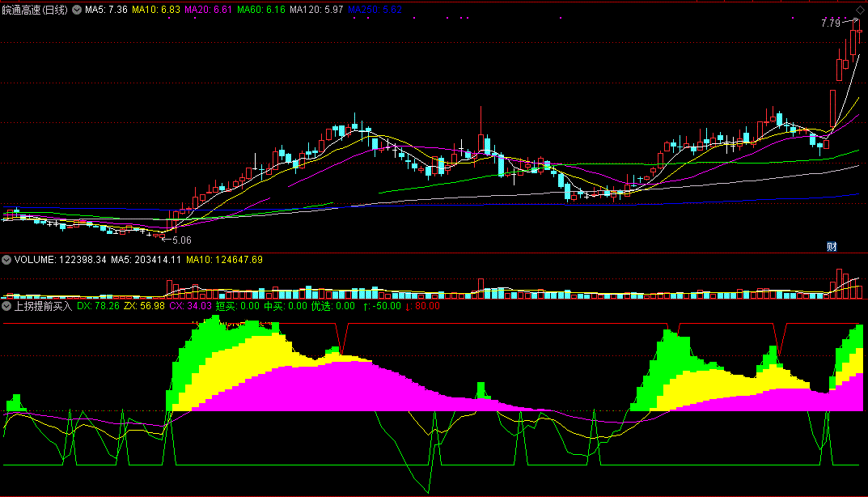868x497 pixels.
Task: Select the MA20: 6.61 label
Action: [208, 10]
